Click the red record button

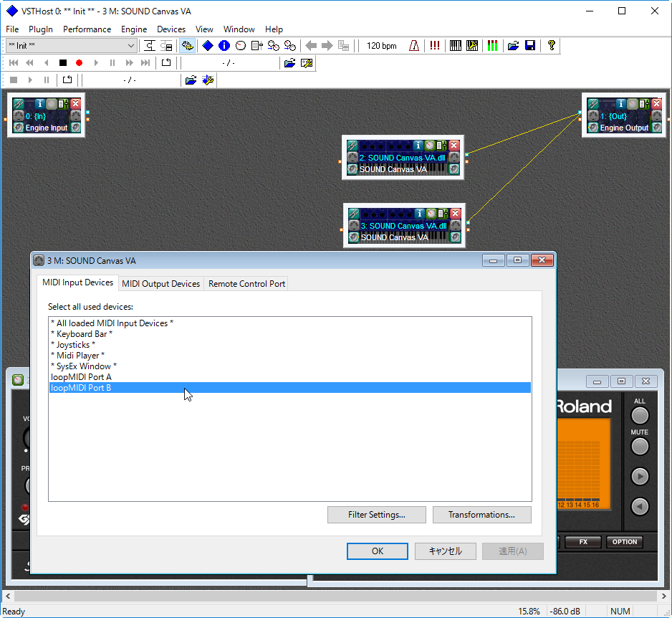pos(79,62)
